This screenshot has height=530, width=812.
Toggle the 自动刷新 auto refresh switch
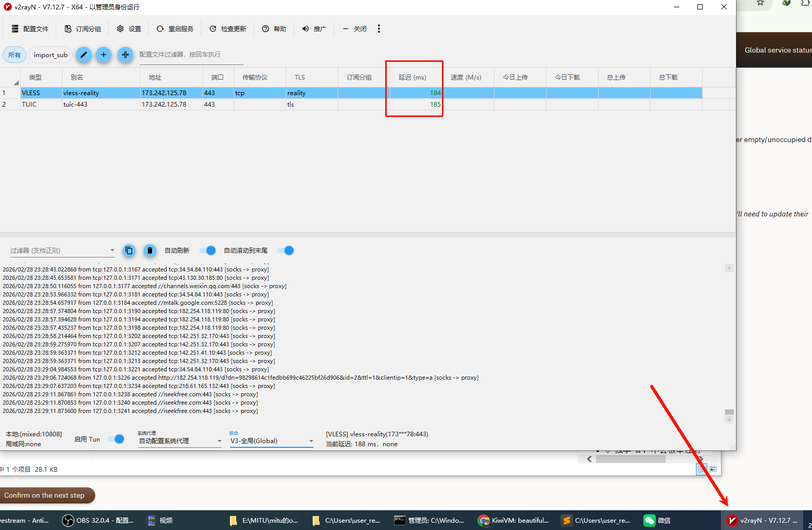pos(208,251)
